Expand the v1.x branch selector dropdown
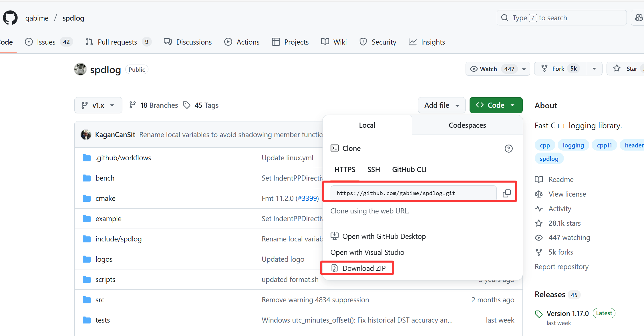Screen dimensions: 644x336 98,105
